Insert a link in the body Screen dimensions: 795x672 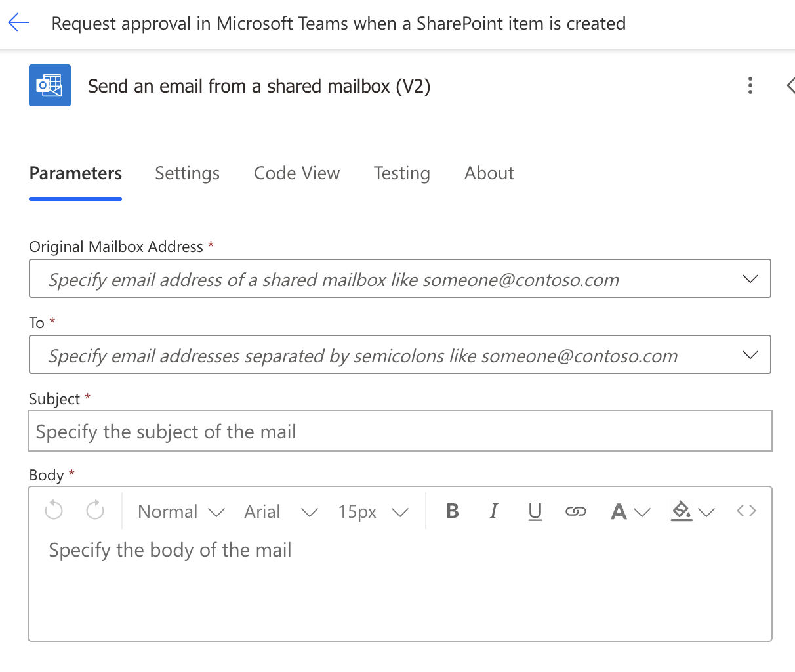pyautogui.click(x=575, y=511)
